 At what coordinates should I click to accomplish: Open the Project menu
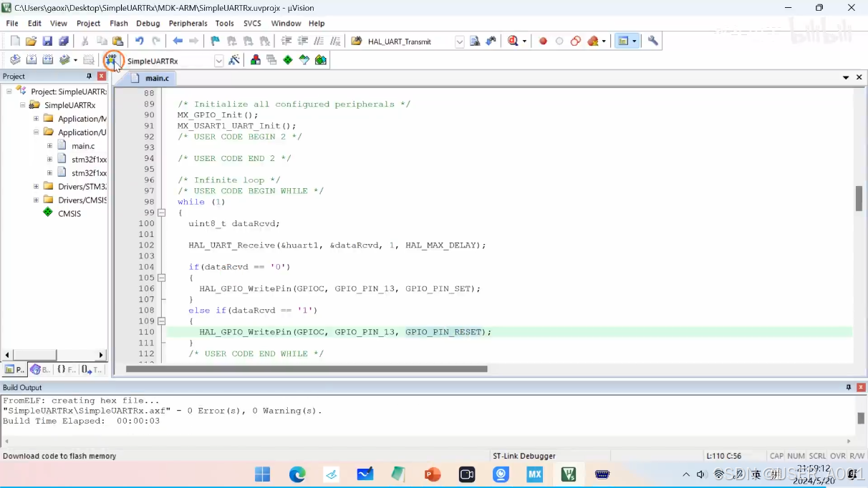pos(88,23)
